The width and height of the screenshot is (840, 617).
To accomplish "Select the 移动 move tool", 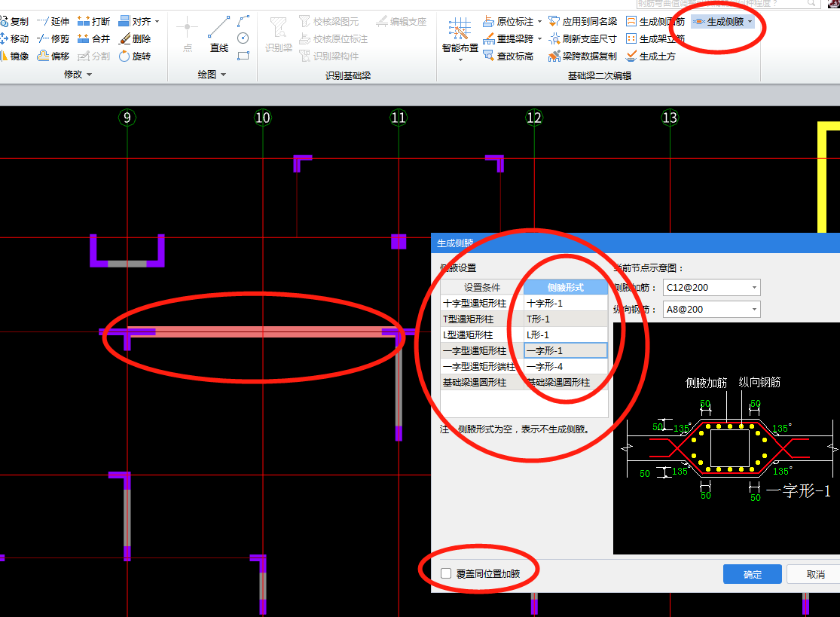I will (x=14, y=38).
